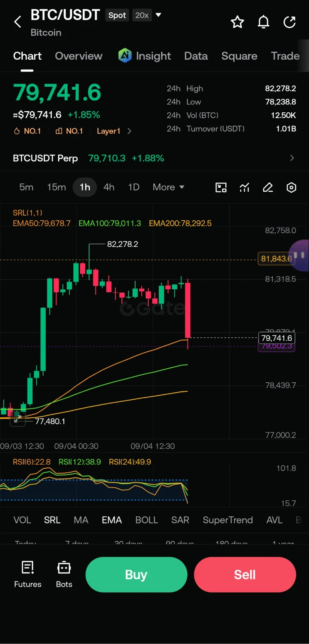Open the Layer1 category tag
The image size is (309, 644).
coord(109,131)
